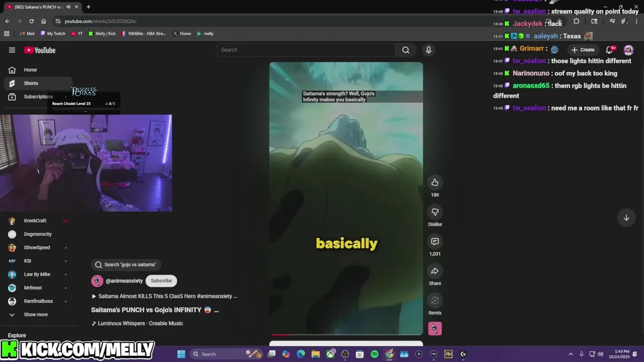Open the melly bookmark
The image size is (644, 362).
205,34
